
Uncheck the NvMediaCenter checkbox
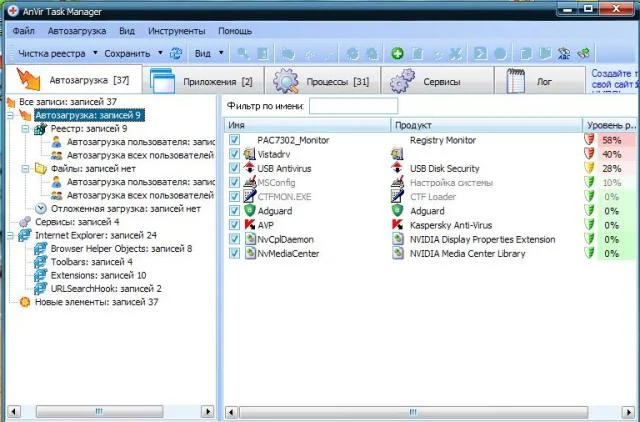pyautogui.click(x=234, y=253)
